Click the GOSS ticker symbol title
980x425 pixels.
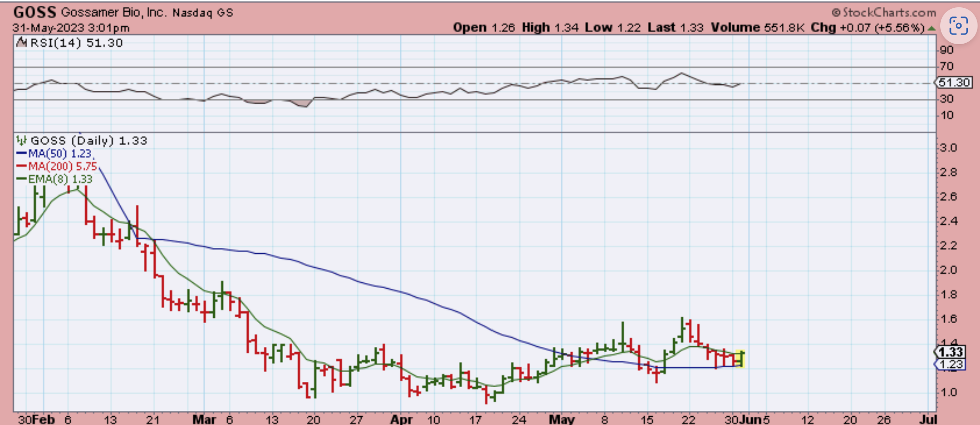click(35, 12)
